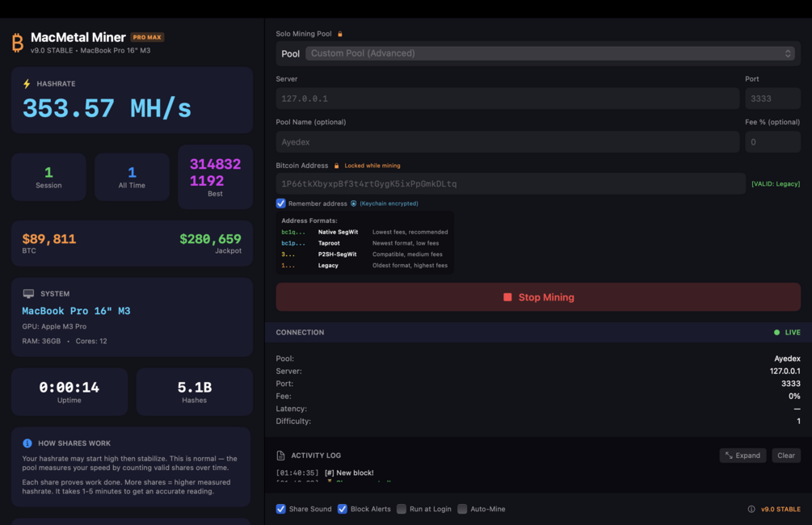Click the lock icon beside Bitcoin Address

[337, 166]
